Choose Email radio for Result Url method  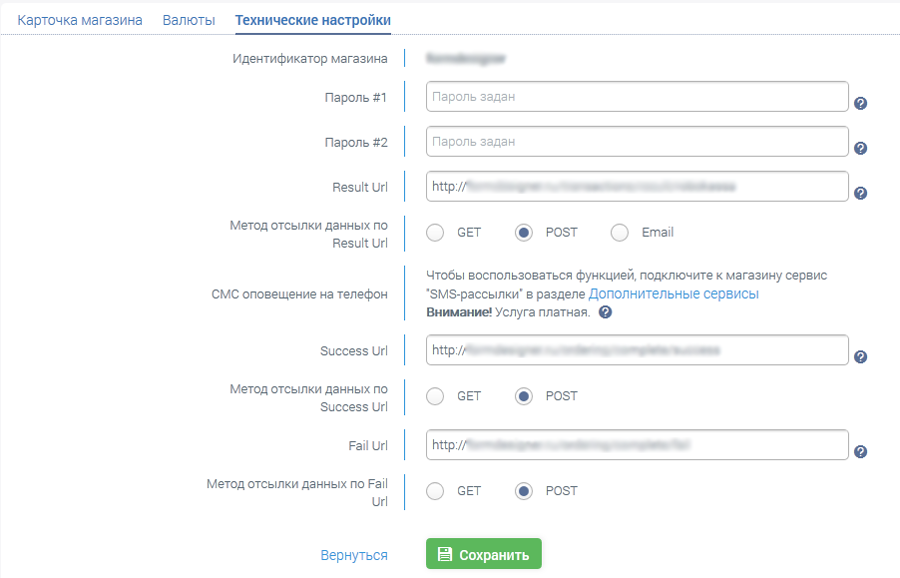[x=619, y=232]
